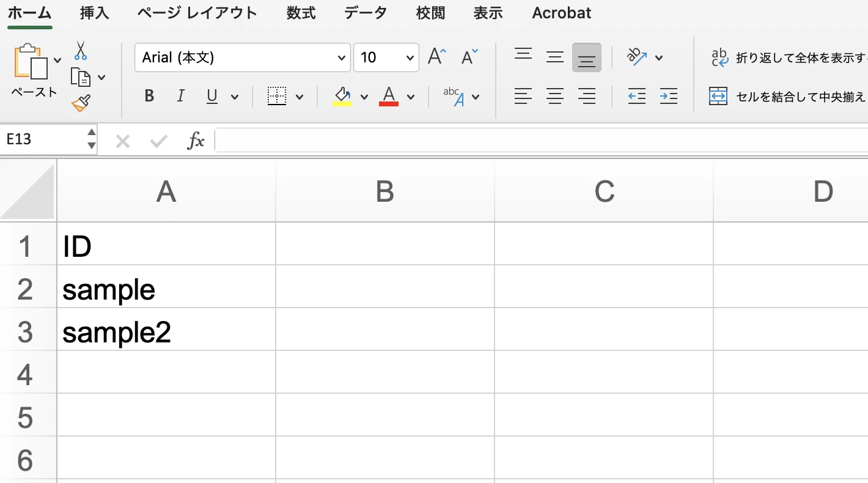Select the Format Painter brush icon

coord(80,103)
